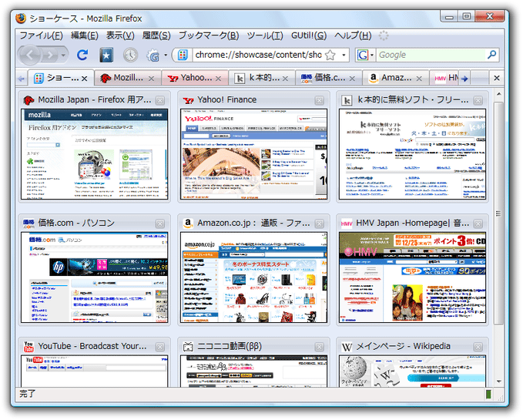523x420 pixels.
Task: Close the HMV Japan showcase thumbnail
Action: [478, 223]
